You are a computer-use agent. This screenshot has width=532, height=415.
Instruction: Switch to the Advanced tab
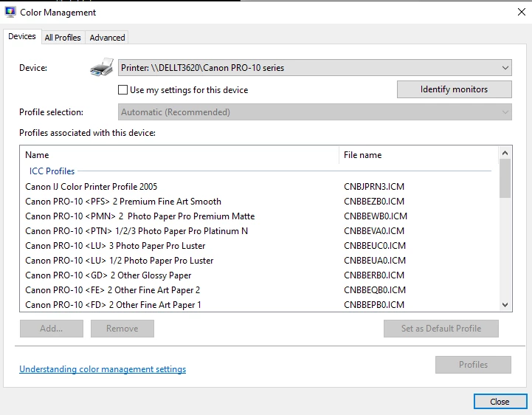point(107,38)
